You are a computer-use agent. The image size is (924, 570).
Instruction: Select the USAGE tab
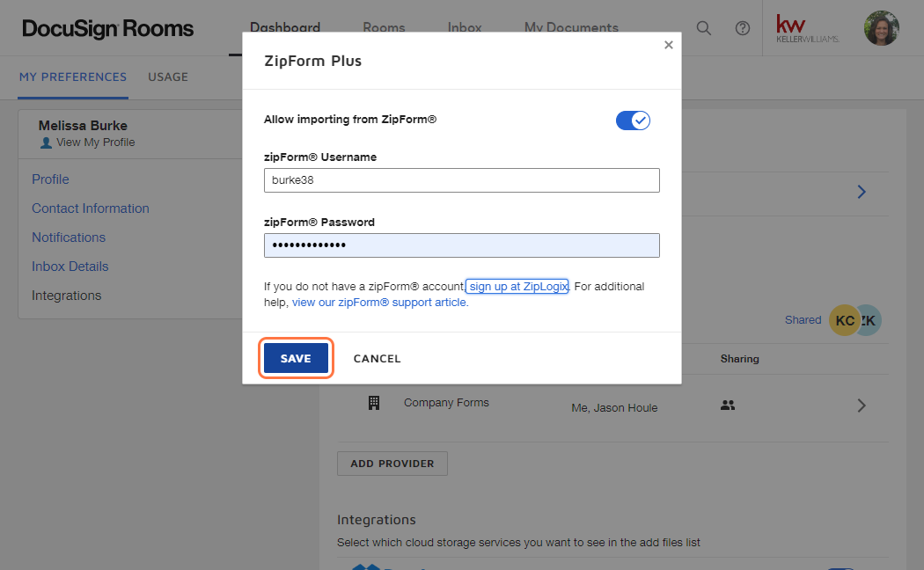168,77
